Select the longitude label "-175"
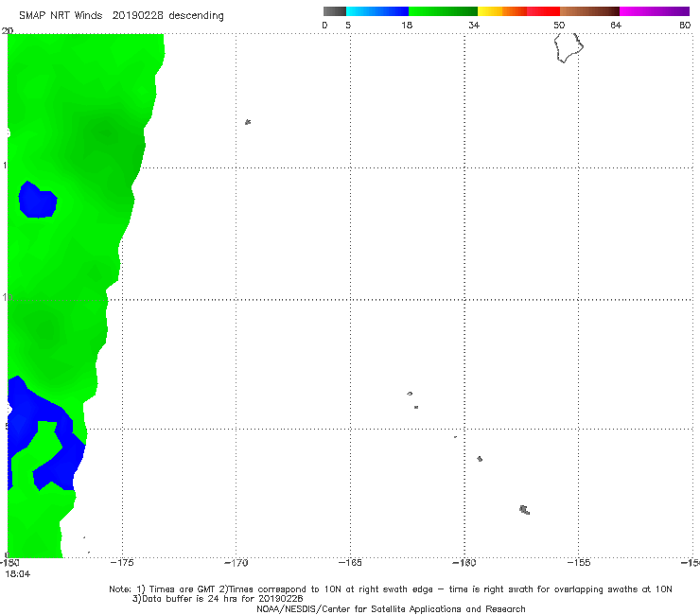 click(x=122, y=563)
